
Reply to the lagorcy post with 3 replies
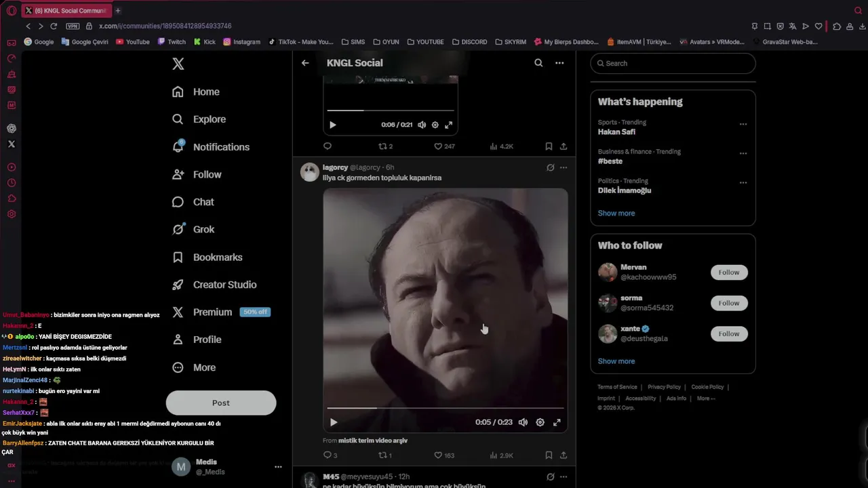coord(330,455)
